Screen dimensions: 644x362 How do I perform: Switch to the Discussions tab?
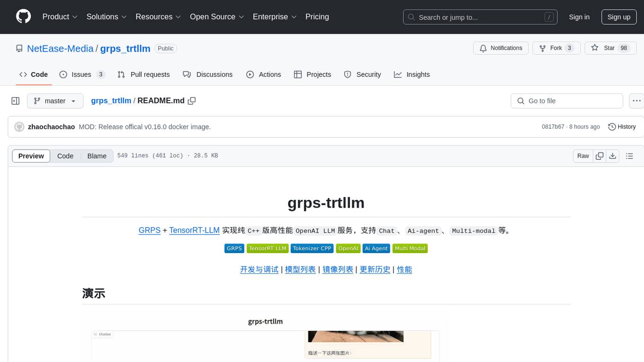(208, 74)
